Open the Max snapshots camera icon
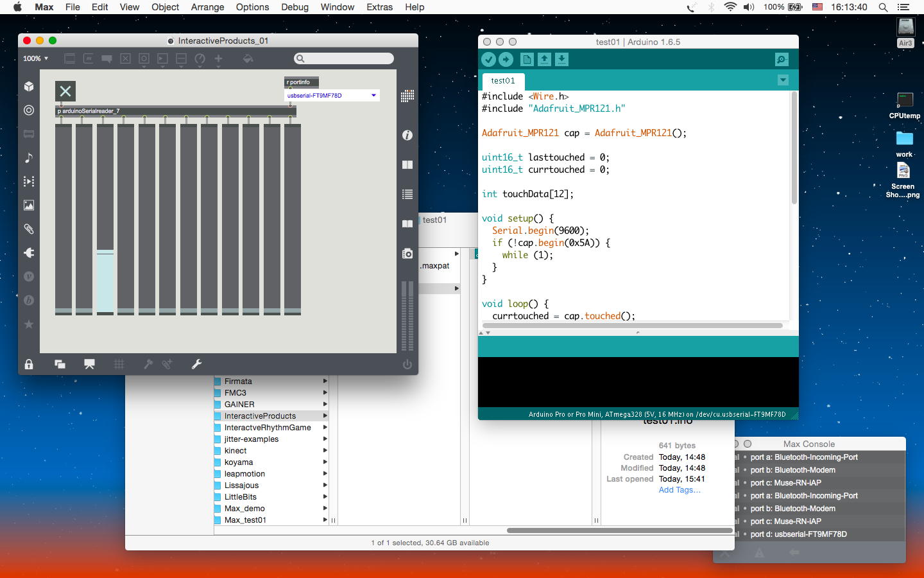 click(x=407, y=254)
